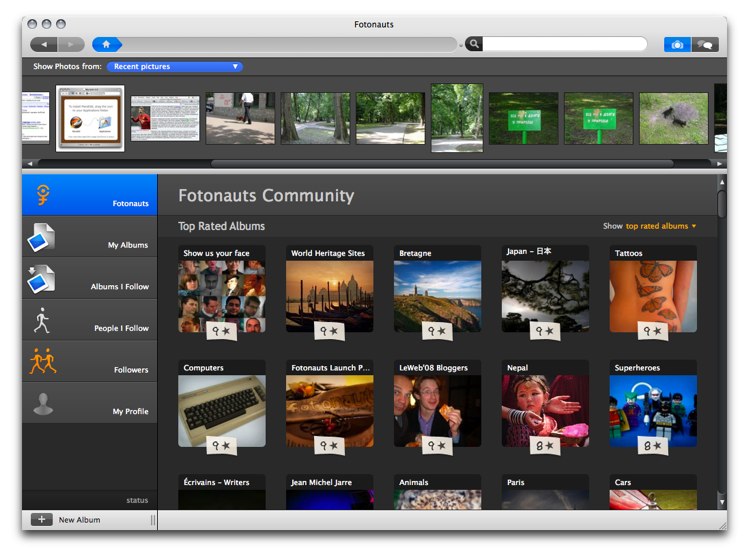Click rating badge on LeWeb'08 Bloggers album

tap(437, 445)
